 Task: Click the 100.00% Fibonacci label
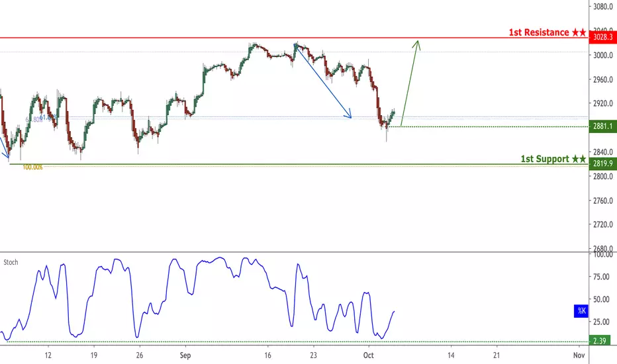pyautogui.click(x=32, y=167)
